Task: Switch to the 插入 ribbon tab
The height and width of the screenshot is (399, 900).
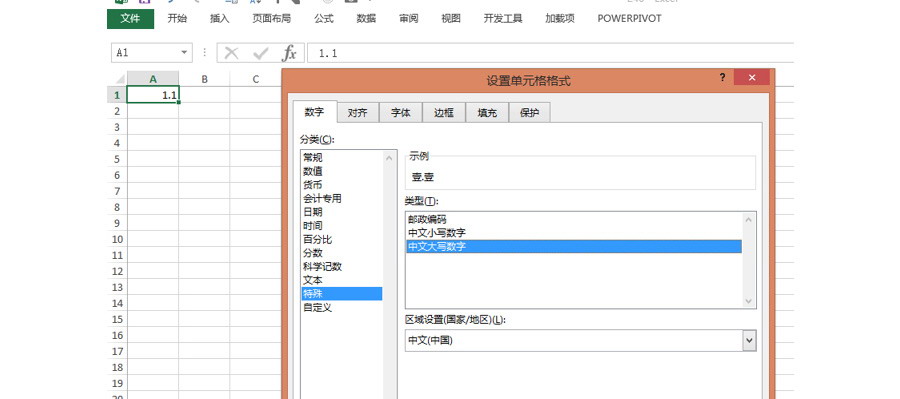Action: (219, 18)
